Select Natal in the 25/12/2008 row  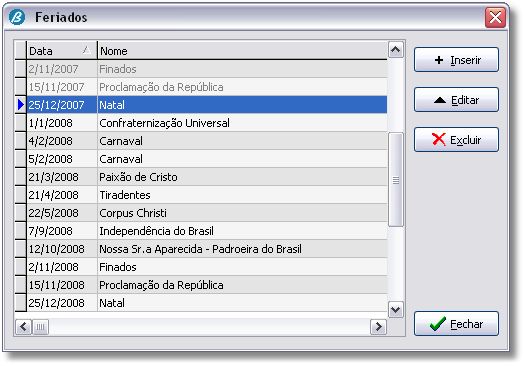[242, 303]
